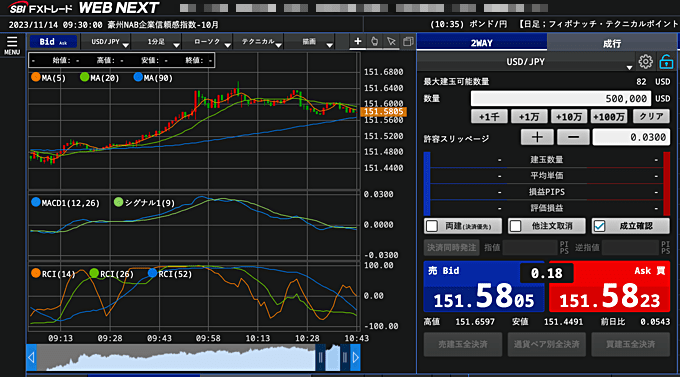The image size is (680, 377).
Task: Toggle the padlock order lock icon
Action: tap(666, 62)
